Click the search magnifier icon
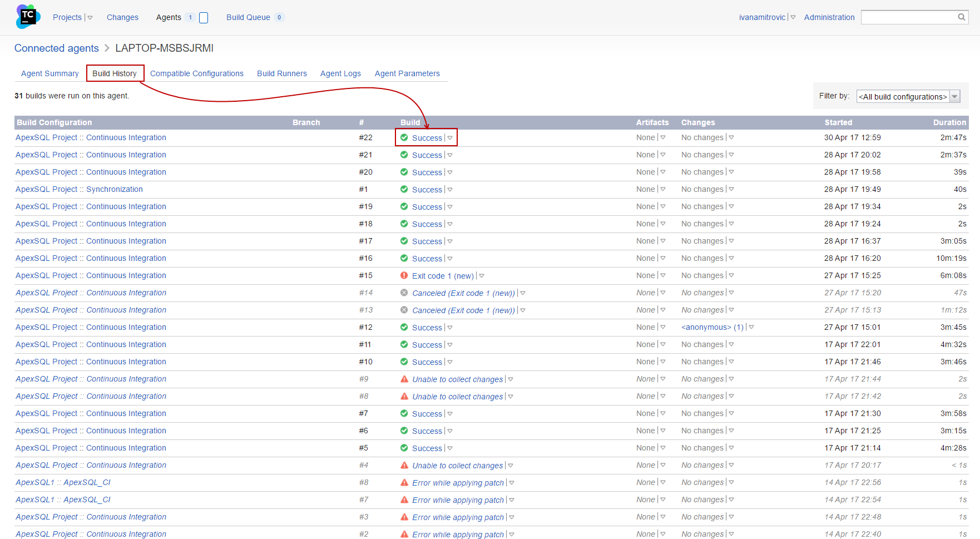 [x=961, y=17]
